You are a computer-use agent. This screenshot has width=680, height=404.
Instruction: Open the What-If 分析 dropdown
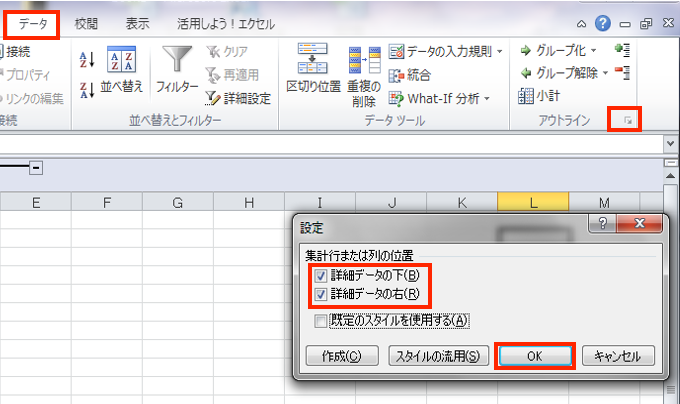(x=487, y=99)
